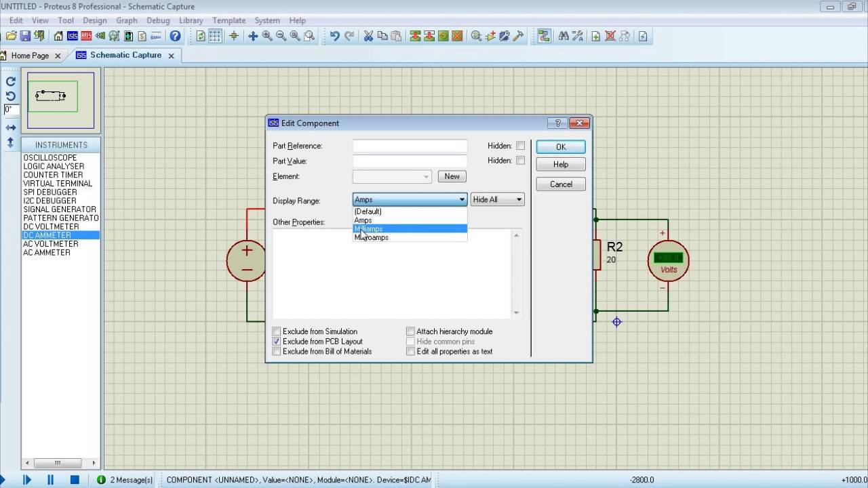868x488 pixels.
Task: Open the ISIS Schematic Capture icon
Action: pyautogui.click(x=73, y=36)
